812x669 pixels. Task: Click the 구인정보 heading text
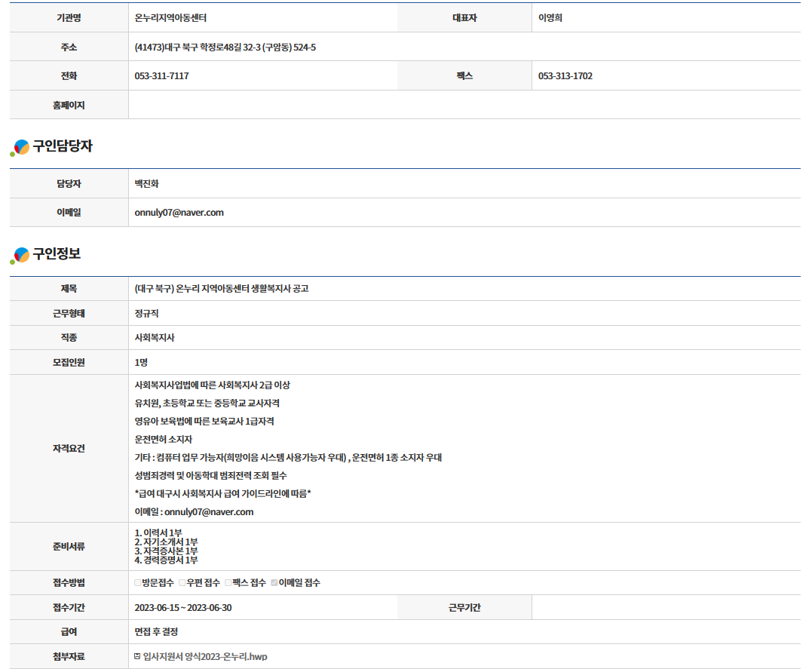pos(57,254)
